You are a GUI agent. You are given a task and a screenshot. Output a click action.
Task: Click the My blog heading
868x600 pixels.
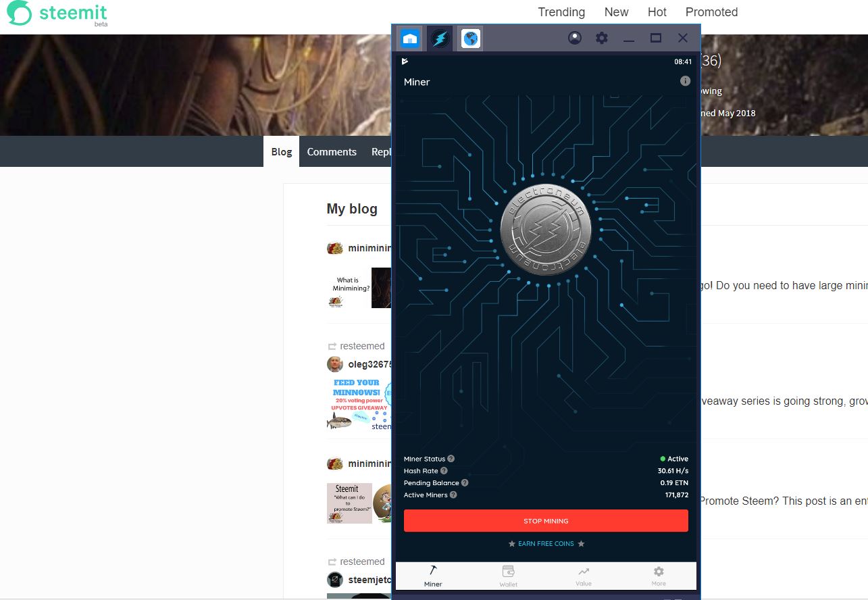coord(352,209)
